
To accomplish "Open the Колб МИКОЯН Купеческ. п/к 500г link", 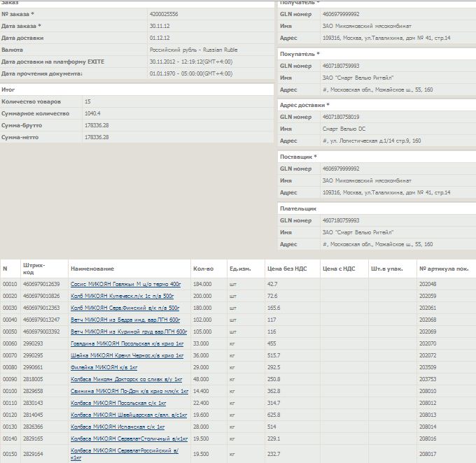I will coord(122,296).
